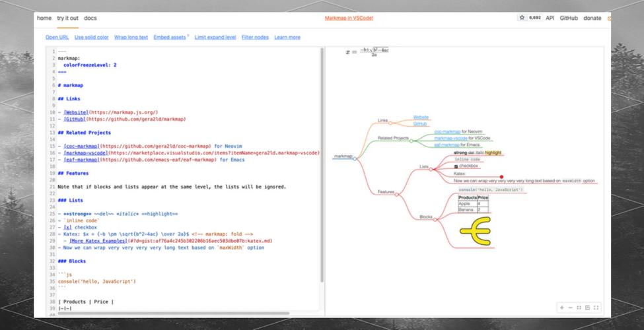Click the editor's horizontal scrollbar
The image size is (644, 330).
point(173,313)
